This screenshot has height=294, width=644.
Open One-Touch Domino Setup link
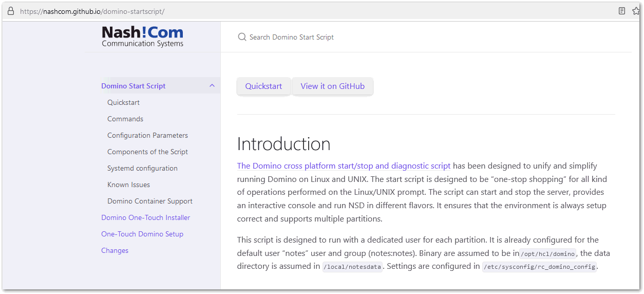click(x=142, y=234)
